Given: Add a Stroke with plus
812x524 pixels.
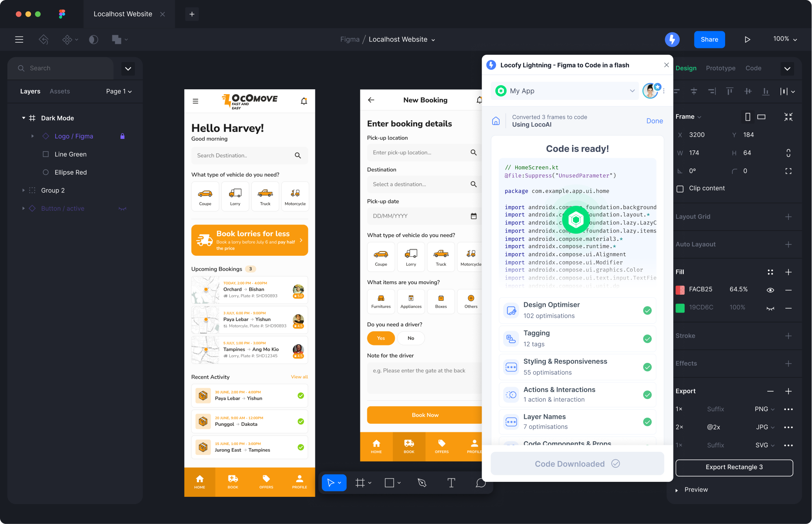Looking at the screenshot, I should coord(788,336).
